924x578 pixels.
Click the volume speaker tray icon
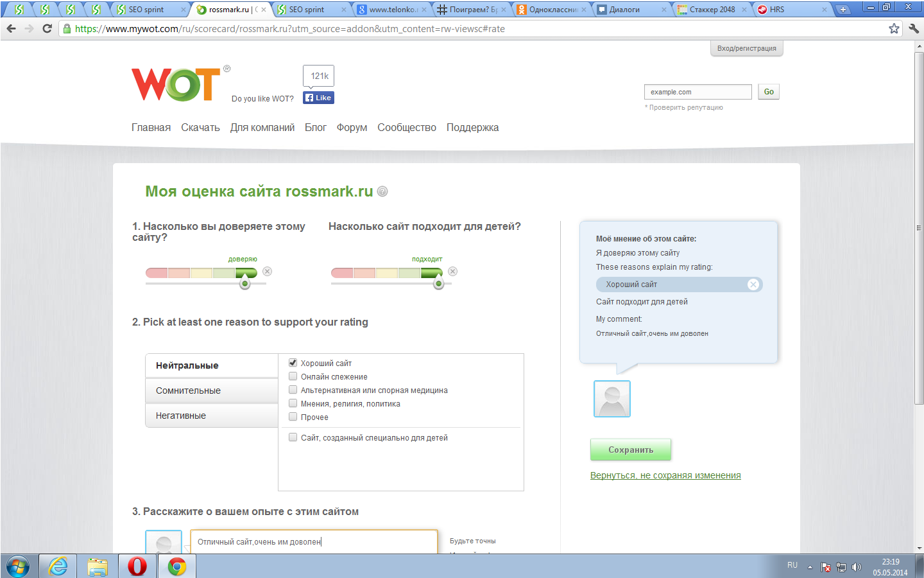[x=857, y=567]
